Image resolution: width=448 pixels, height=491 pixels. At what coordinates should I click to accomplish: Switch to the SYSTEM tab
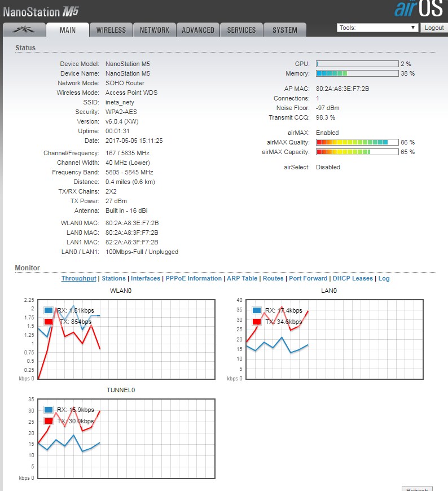tap(285, 30)
